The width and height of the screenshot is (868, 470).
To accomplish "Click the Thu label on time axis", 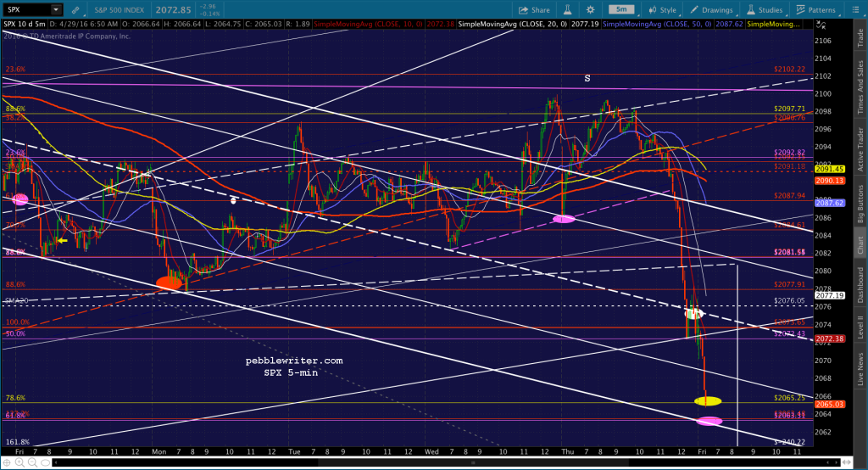I will point(567,451).
